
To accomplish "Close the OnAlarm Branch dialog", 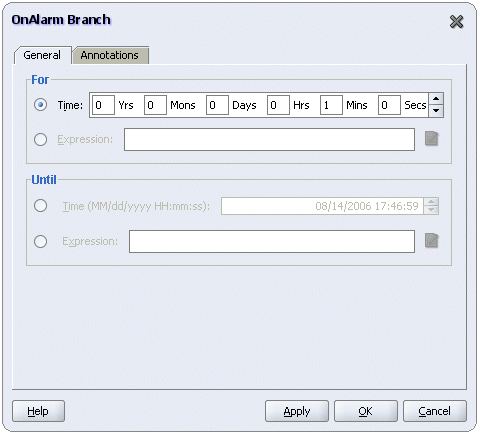I will [x=456, y=22].
